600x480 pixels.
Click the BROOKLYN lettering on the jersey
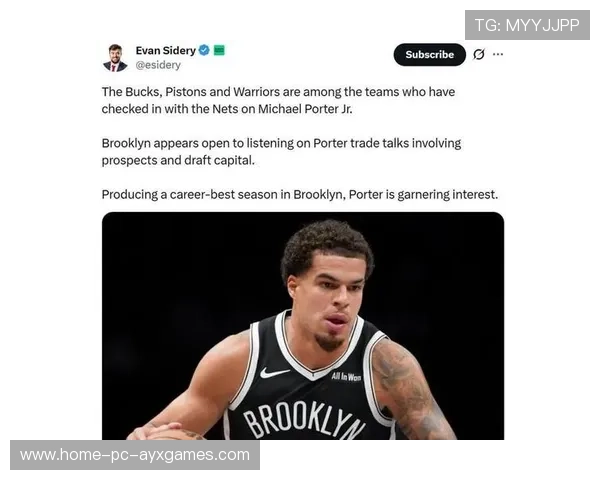pos(304,420)
